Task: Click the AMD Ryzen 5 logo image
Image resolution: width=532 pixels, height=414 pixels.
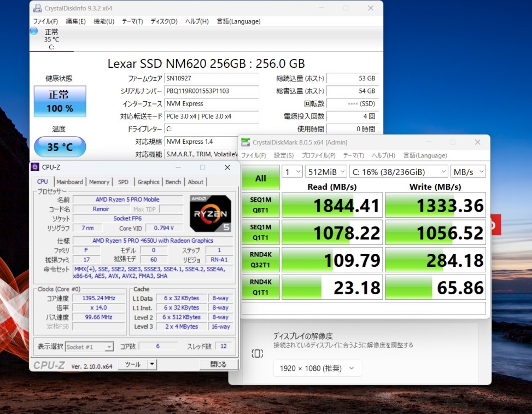Action: (211, 213)
